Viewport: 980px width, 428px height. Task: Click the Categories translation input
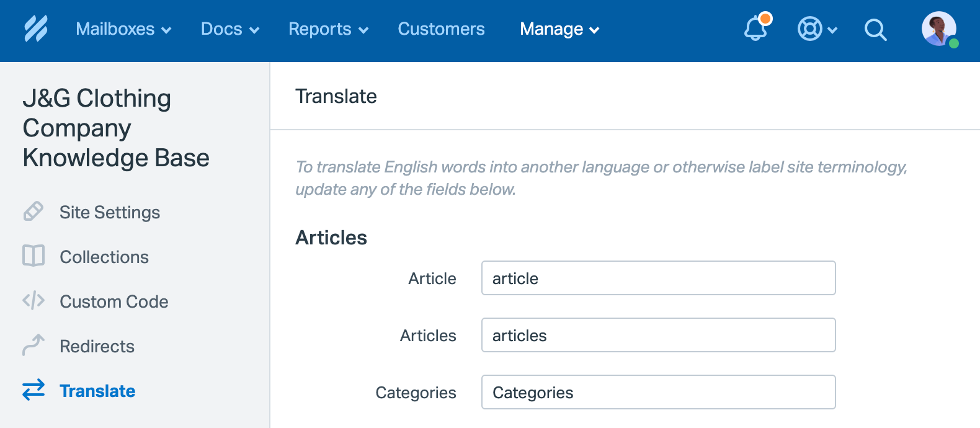(658, 392)
